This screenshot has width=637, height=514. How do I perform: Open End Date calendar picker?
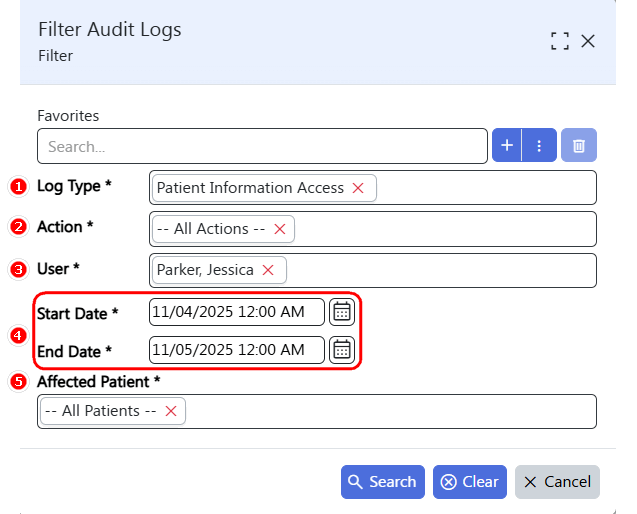point(342,350)
